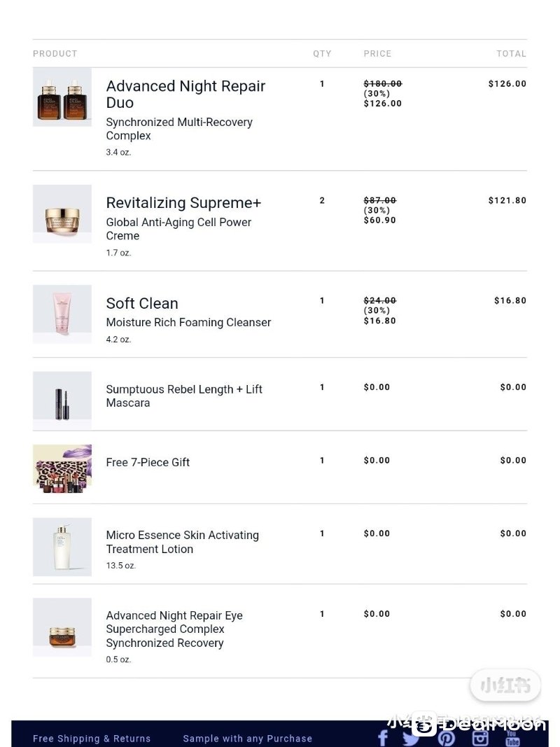Open the Instagram camera icon
Viewport: 560px width, 747px height.
[x=480, y=739]
